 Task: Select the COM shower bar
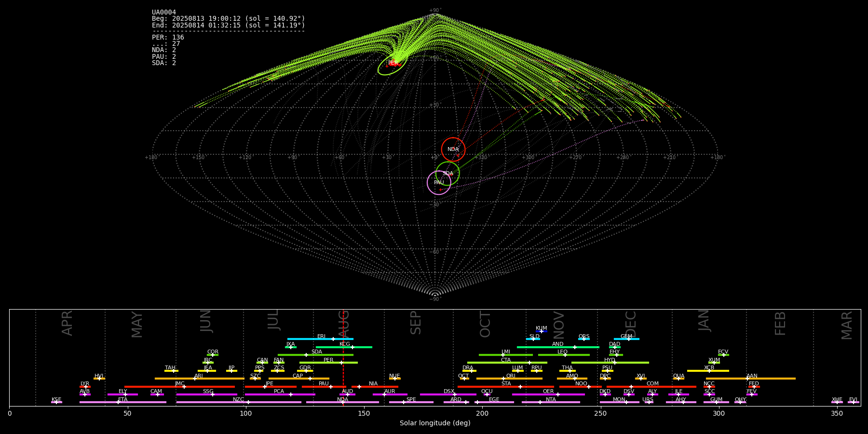(x=652, y=386)
